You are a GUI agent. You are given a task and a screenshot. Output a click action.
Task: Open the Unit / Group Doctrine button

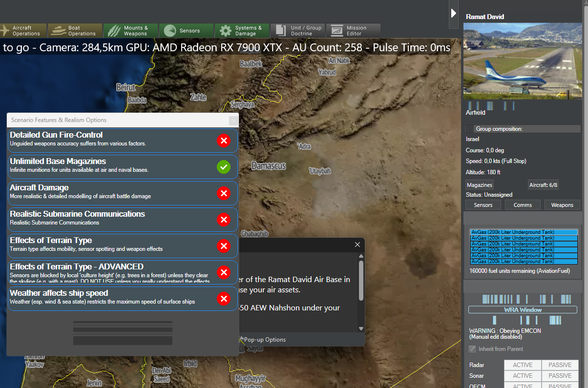[x=298, y=31]
